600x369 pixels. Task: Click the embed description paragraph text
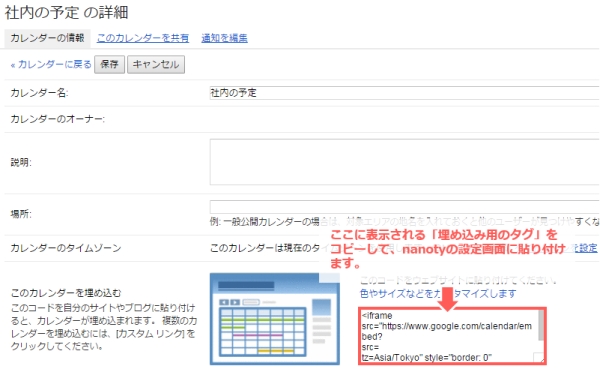(x=104, y=327)
